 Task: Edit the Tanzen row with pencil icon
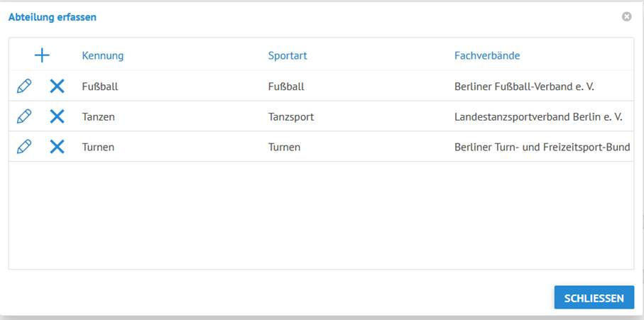coord(24,116)
